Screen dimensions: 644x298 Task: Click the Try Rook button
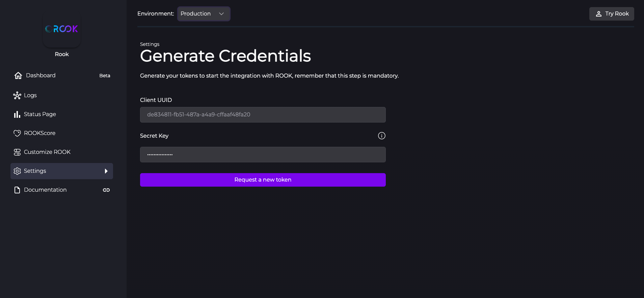pos(611,14)
